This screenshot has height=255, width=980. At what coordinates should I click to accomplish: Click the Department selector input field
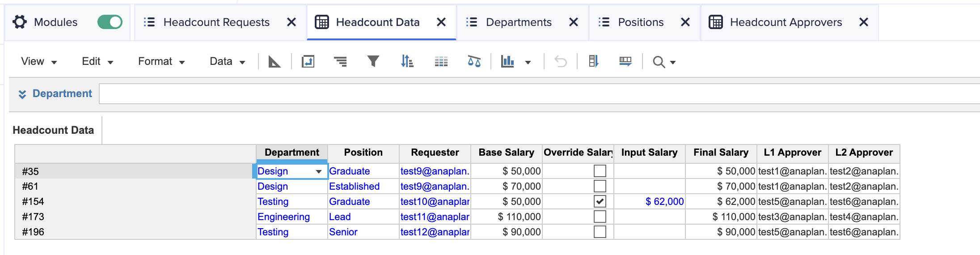tap(539, 94)
